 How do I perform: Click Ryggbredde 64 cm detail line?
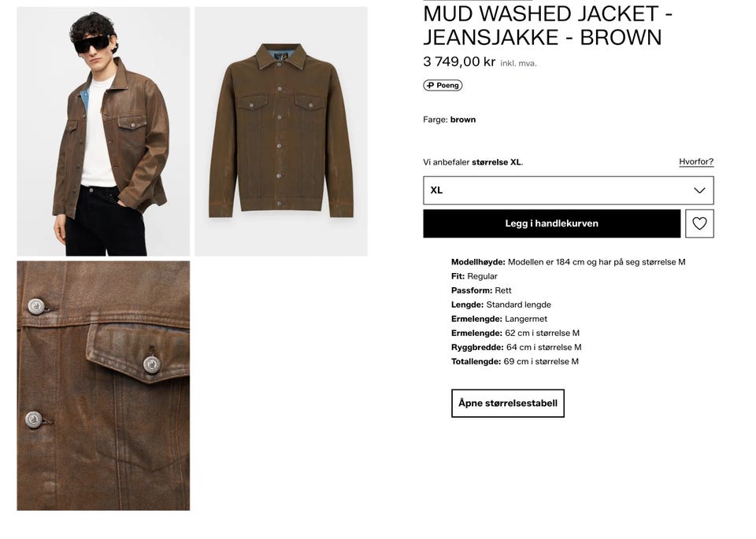tap(517, 347)
